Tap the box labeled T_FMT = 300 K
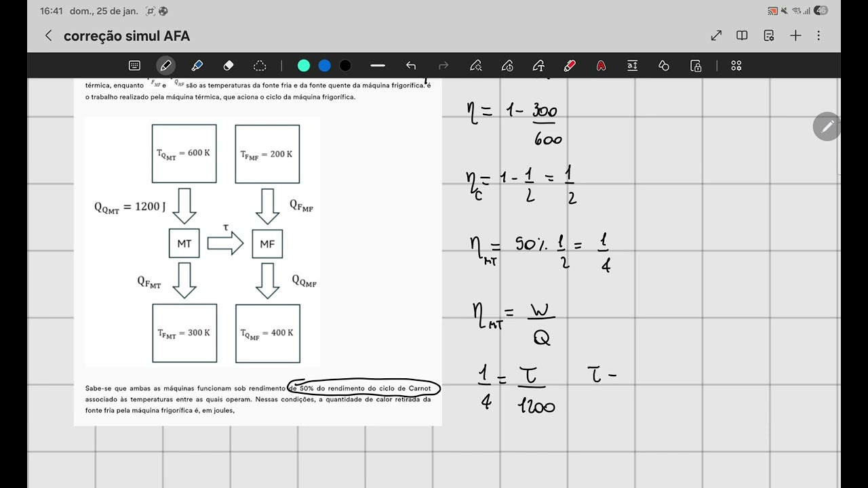Viewport: 868px width, 488px height. pyautogui.click(x=184, y=333)
